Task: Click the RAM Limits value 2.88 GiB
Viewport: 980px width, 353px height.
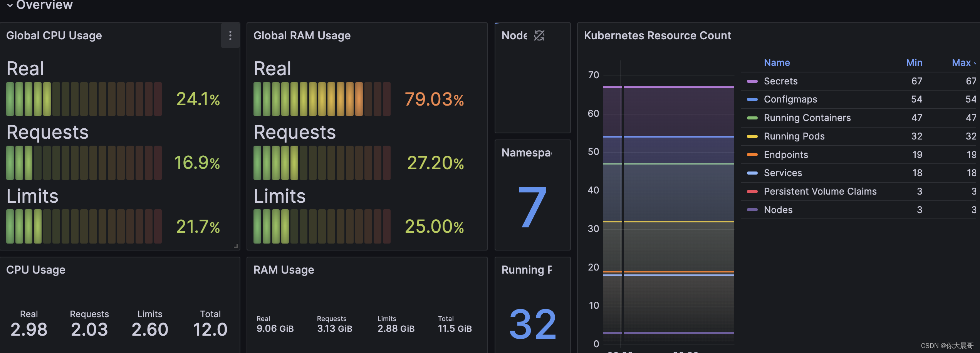Action: point(396,329)
